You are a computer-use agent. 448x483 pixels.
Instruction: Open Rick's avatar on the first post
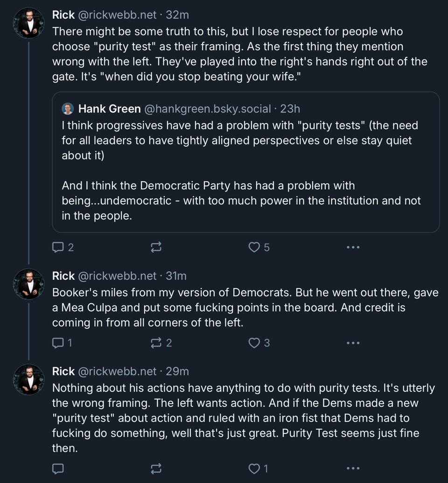click(29, 23)
